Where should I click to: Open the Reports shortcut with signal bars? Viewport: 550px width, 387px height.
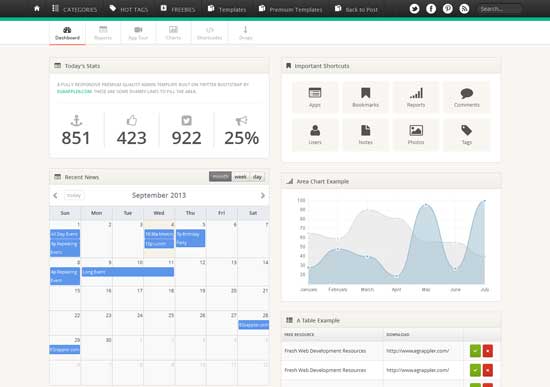[416, 97]
